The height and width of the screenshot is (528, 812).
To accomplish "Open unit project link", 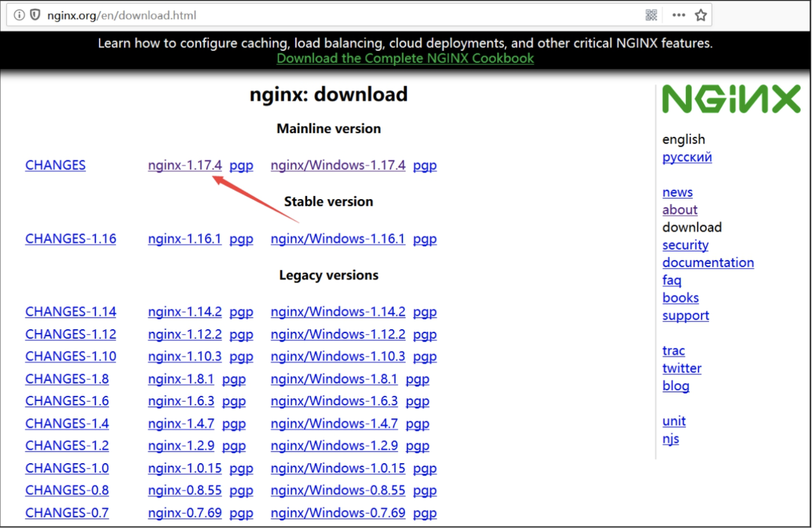I will point(674,421).
